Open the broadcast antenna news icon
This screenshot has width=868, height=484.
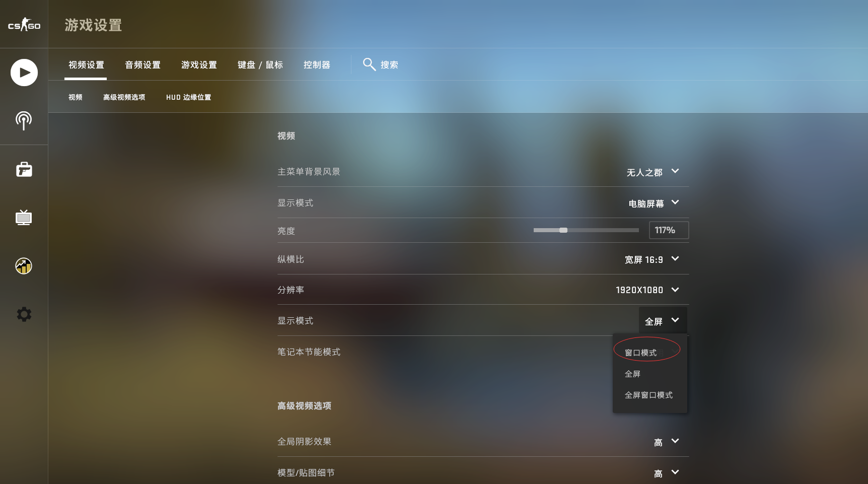[x=24, y=121]
